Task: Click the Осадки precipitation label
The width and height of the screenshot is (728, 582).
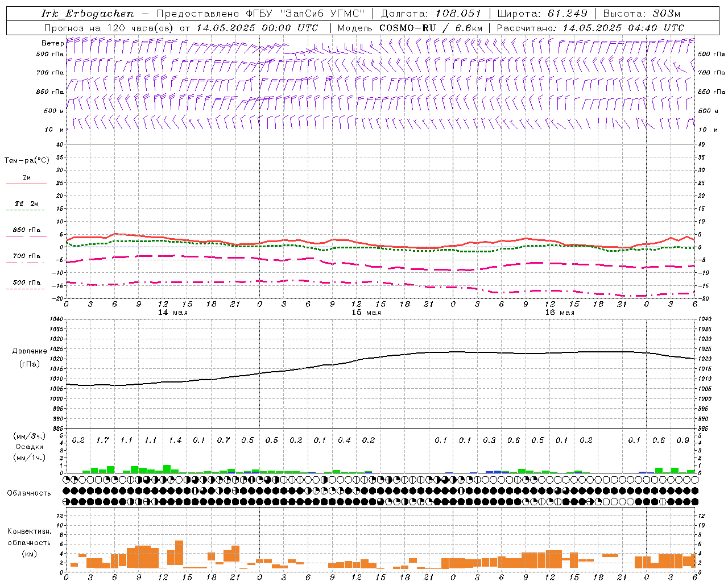Action: coord(28,447)
